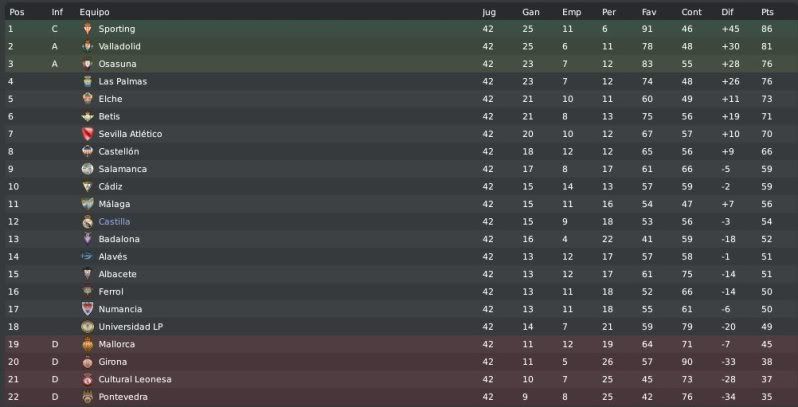Click the Mallorca club crest
This screenshot has height=407, width=798.
click(x=88, y=344)
